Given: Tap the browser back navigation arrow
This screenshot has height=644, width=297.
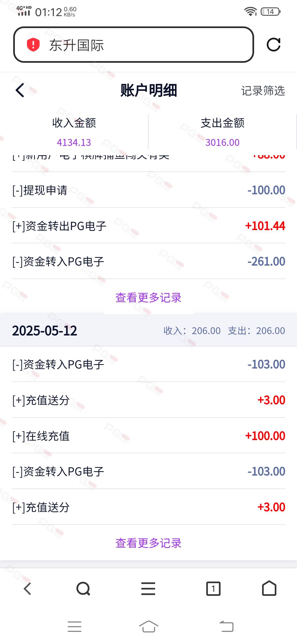Looking at the screenshot, I should [28, 589].
